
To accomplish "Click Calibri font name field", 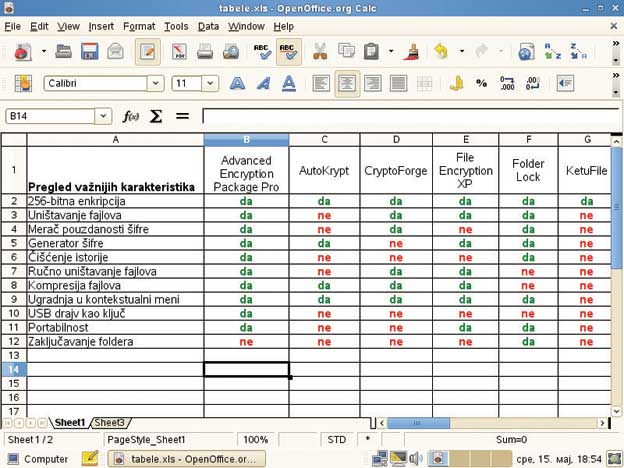I will [x=96, y=84].
